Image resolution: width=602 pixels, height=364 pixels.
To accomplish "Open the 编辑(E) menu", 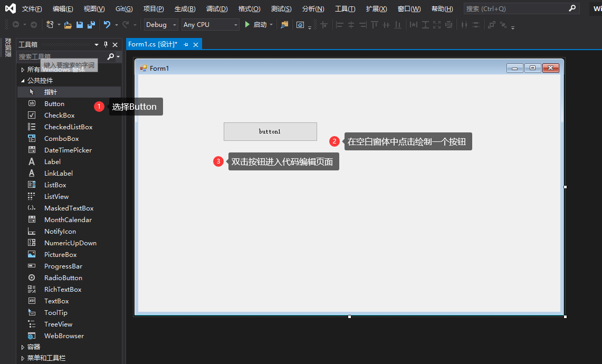I will point(63,9).
